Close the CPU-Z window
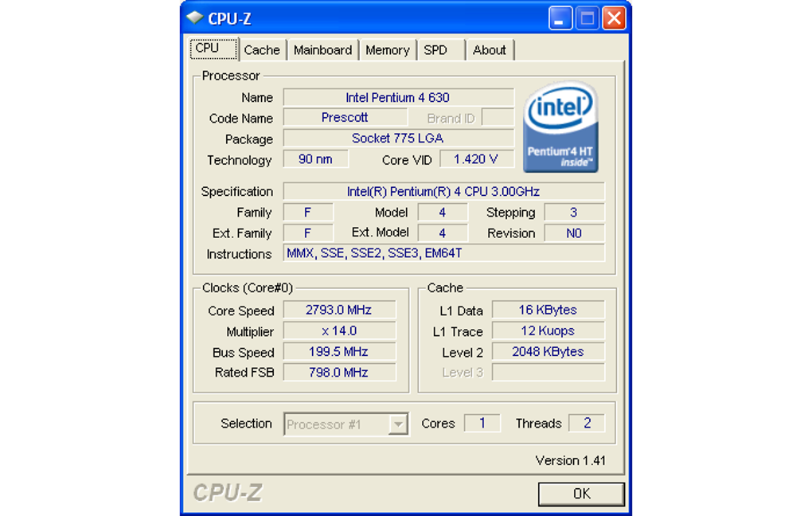The width and height of the screenshot is (812, 516). click(x=615, y=18)
